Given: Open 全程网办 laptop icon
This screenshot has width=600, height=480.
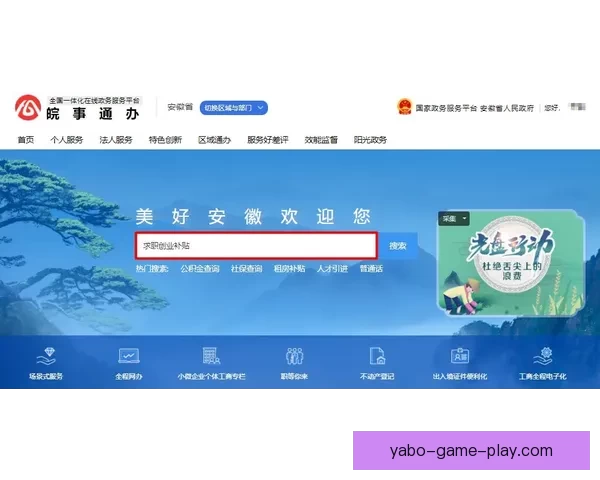Looking at the screenshot, I should [x=129, y=356].
